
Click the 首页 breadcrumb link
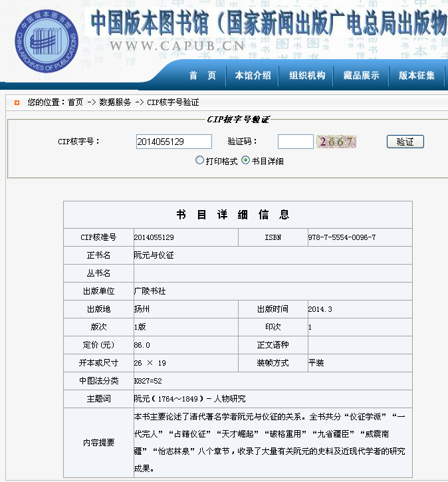[75, 102]
